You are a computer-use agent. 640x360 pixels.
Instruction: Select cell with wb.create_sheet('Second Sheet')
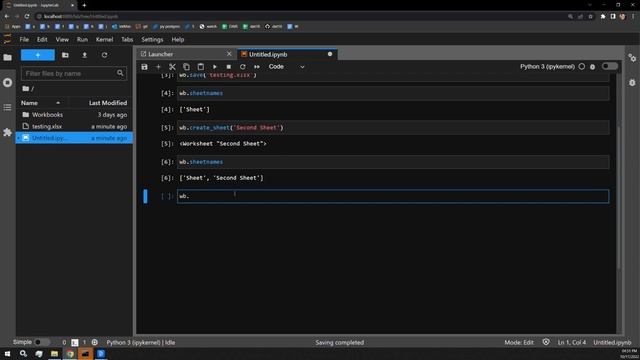(x=393, y=128)
